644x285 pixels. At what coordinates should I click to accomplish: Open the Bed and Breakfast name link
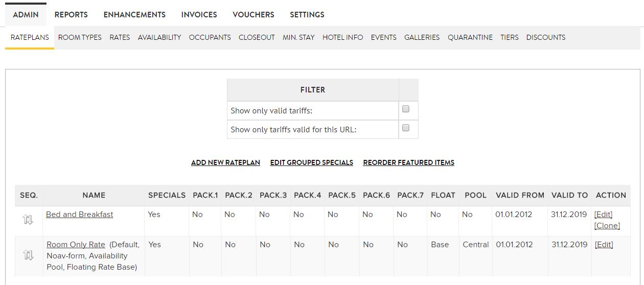coord(79,215)
